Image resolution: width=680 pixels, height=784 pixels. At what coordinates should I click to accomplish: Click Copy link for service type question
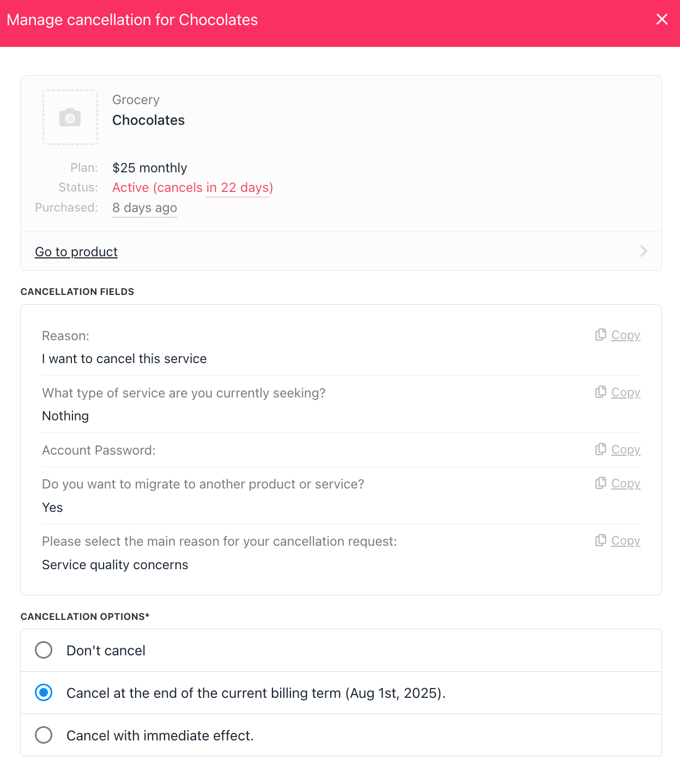point(626,393)
